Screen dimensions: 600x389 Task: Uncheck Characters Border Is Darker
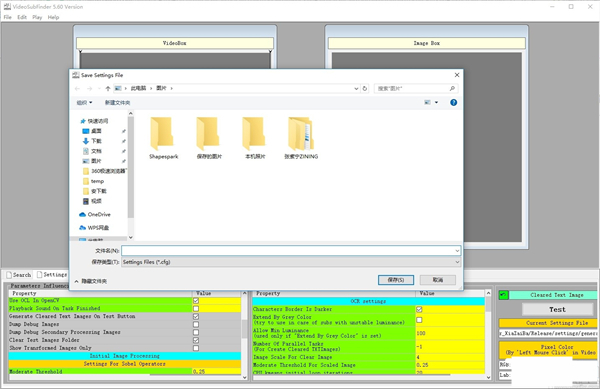pyautogui.click(x=419, y=309)
